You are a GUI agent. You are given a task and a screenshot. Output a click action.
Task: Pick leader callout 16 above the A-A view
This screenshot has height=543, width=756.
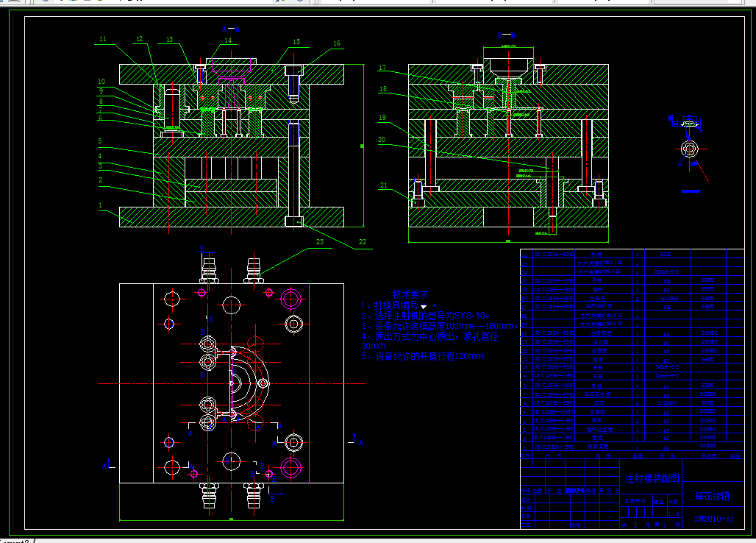pos(337,43)
